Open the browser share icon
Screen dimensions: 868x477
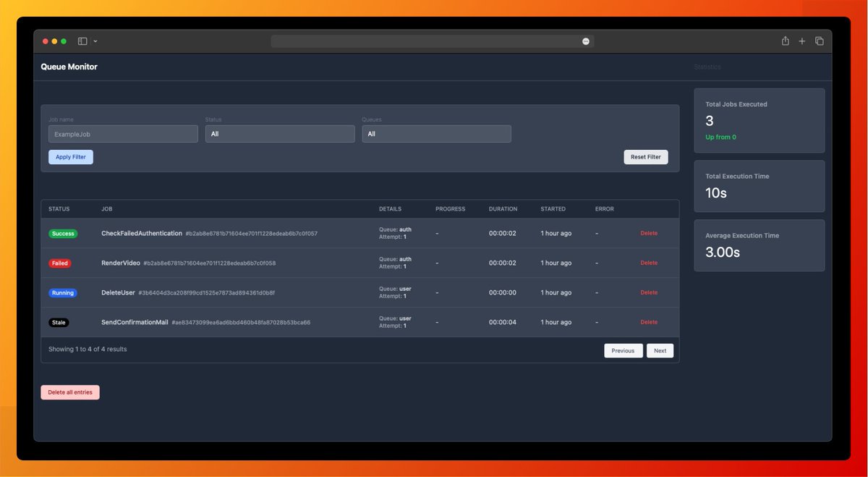(x=785, y=41)
